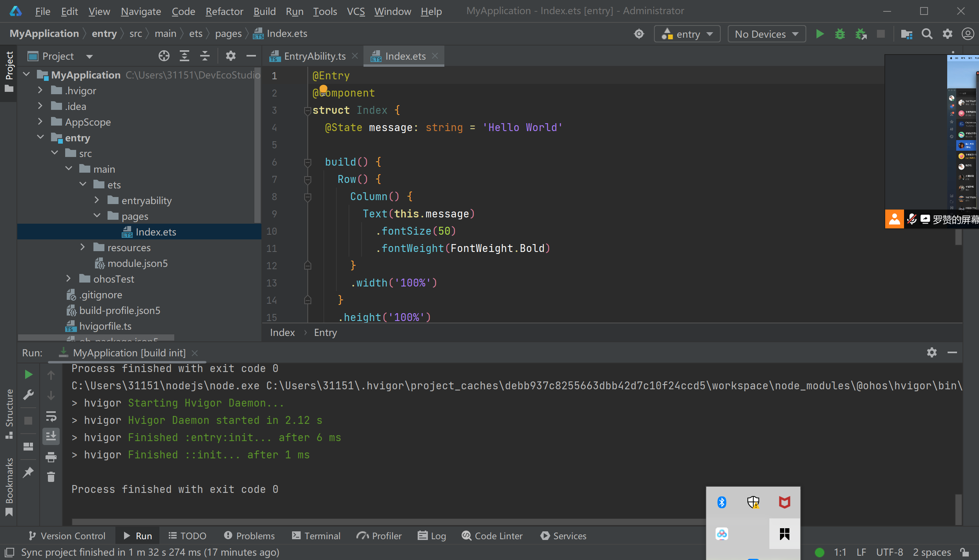This screenshot has height=560, width=979.
Task: Open the entry run configuration dropdown
Action: pos(687,34)
